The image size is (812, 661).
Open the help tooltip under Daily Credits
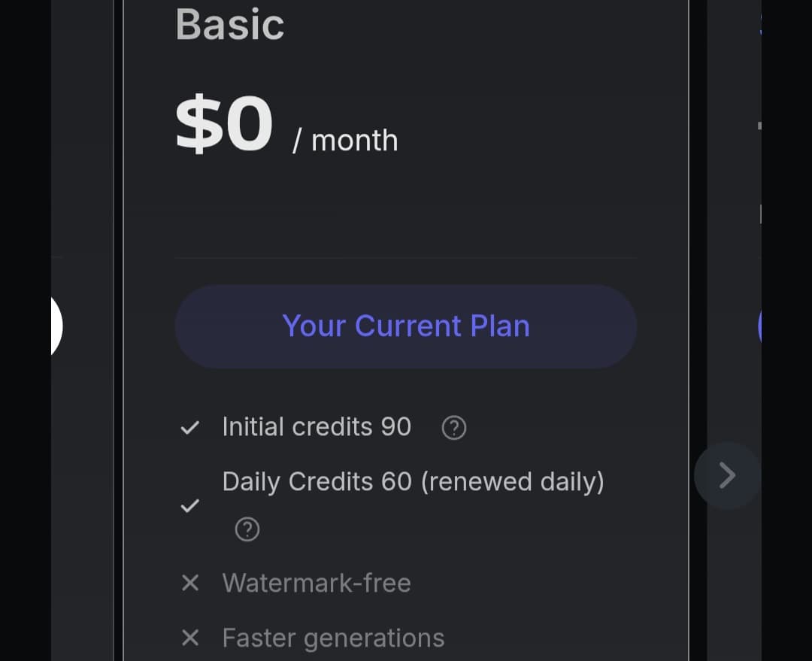[x=247, y=529]
